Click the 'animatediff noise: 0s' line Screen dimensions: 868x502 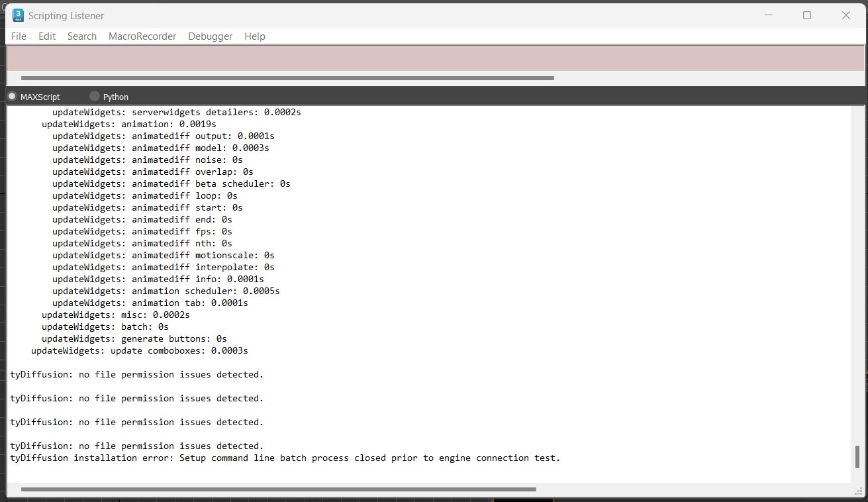pos(148,160)
